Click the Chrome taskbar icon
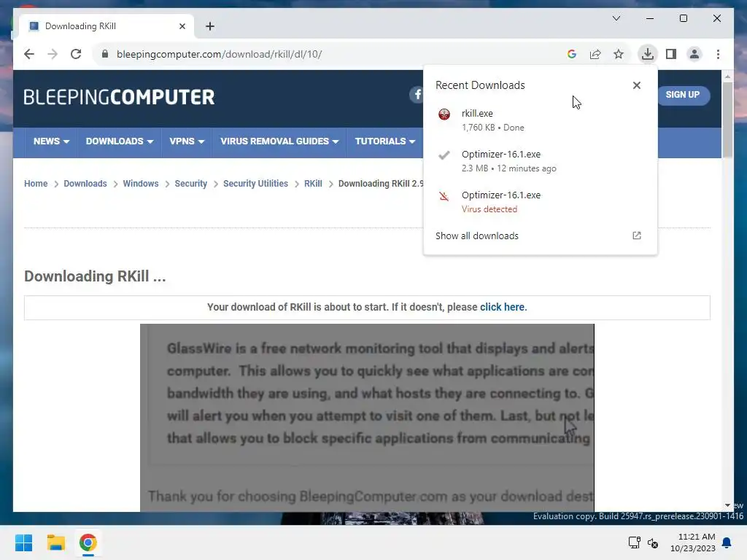 click(88, 542)
